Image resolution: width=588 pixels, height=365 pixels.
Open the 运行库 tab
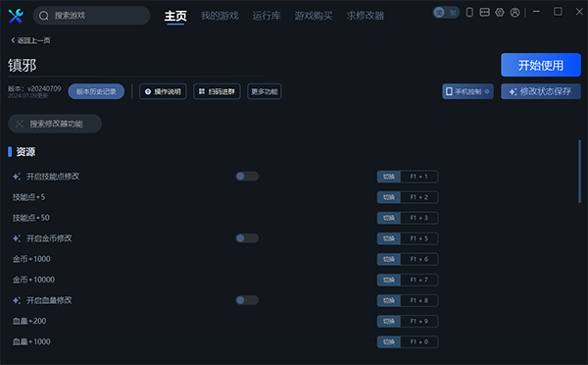click(267, 16)
